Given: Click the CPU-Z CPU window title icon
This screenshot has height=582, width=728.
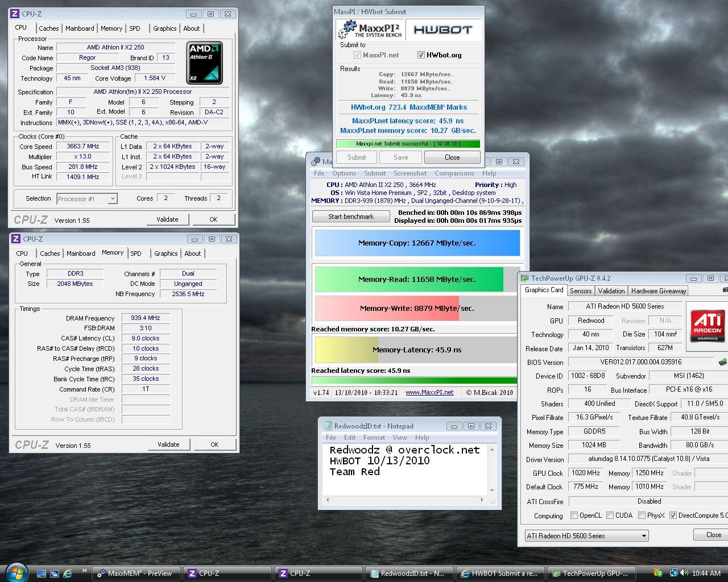Looking at the screenshot, I should tap(15, 14).
